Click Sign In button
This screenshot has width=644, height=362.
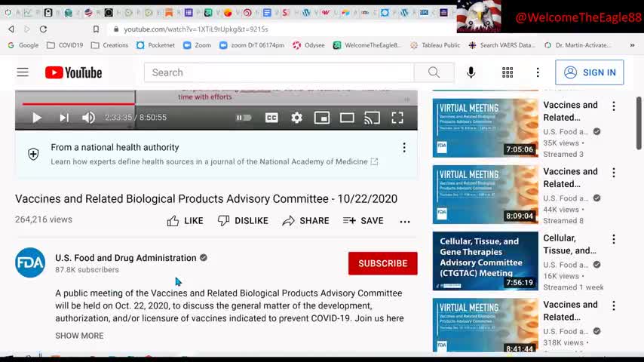tap(590, 72)
